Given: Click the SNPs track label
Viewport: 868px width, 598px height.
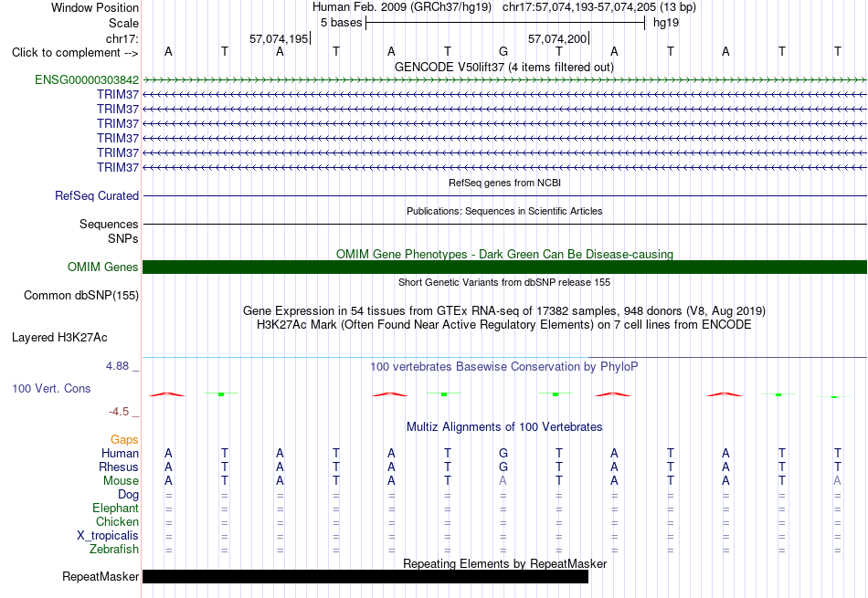Looking at the screenshot, I should point(123,238).
